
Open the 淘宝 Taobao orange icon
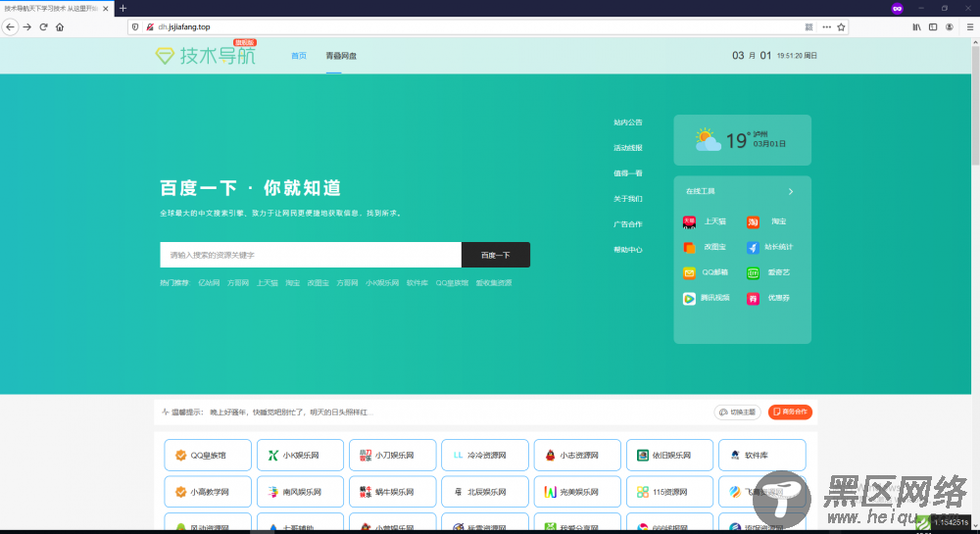coord(753,221)
